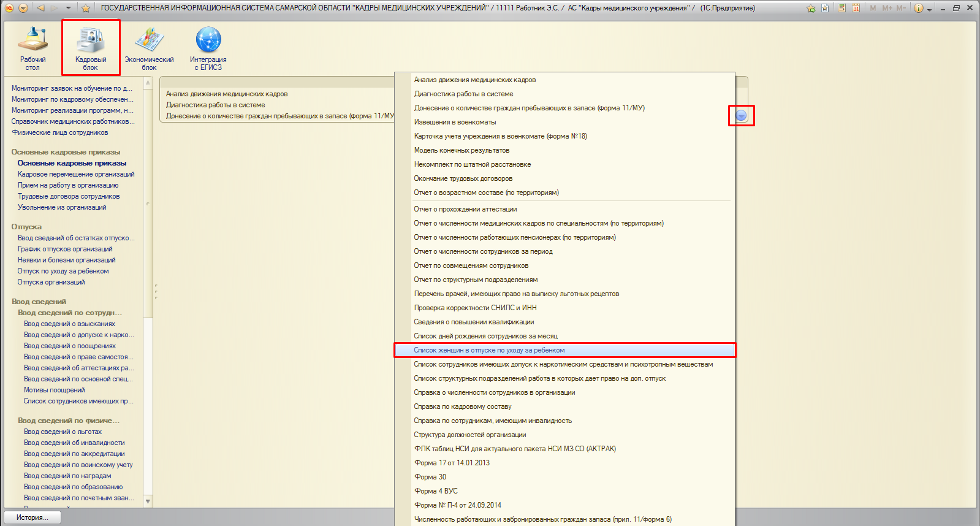Viewport: 980px width, 526px height.
Task: Open Отчет о прохождении аттестации report
Action: coord(465,209)
